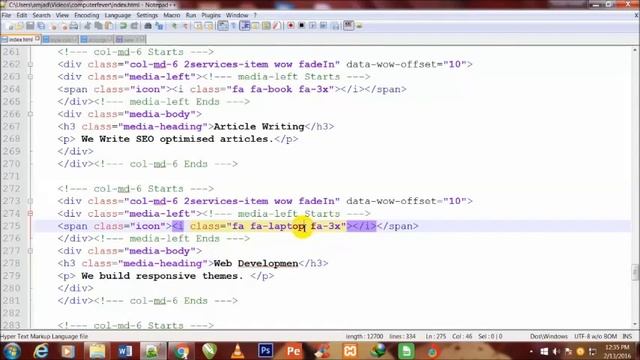This screenshot has width=640, height=360.
Task: Collapse the fold marker at line 262
Action: pyautogui.click(x=30, y=64)
